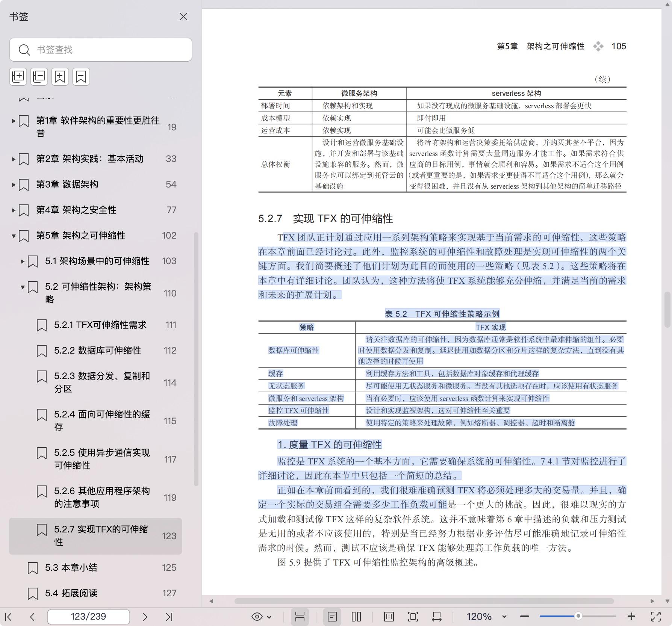Close the 书签 bookmarks panel
This screenshot has height=626, width=672.
pyautogui.click(x=183, y=17)
